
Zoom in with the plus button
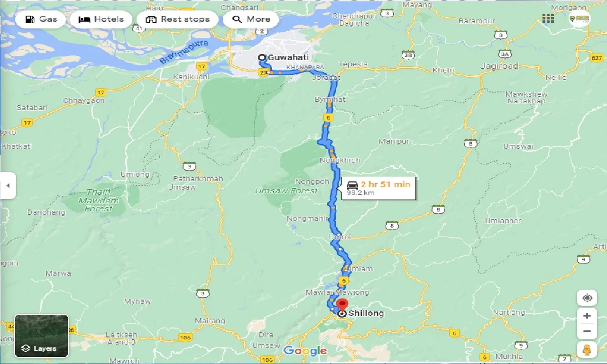pos(587,316)
